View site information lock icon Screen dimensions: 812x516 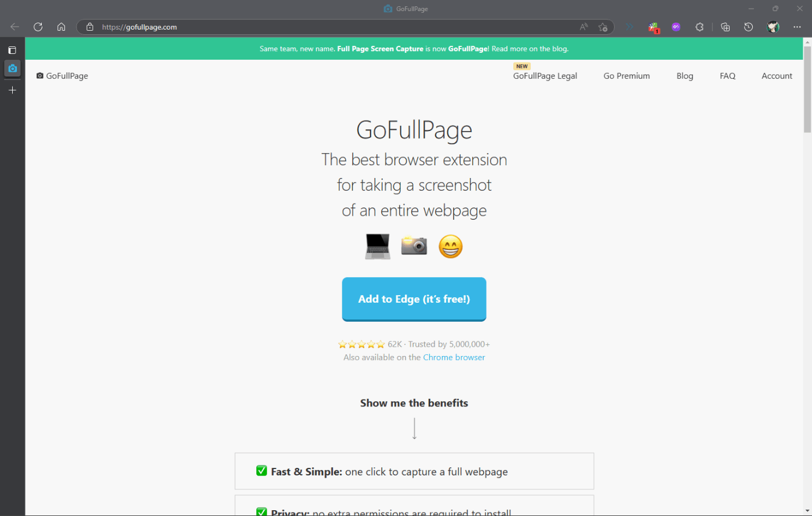(x=89, y=27)
